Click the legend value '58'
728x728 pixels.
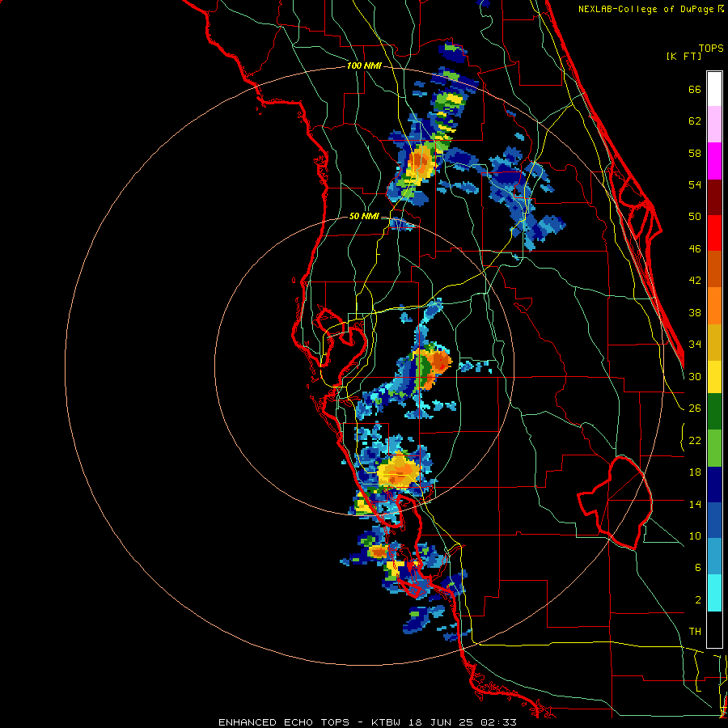695,153
